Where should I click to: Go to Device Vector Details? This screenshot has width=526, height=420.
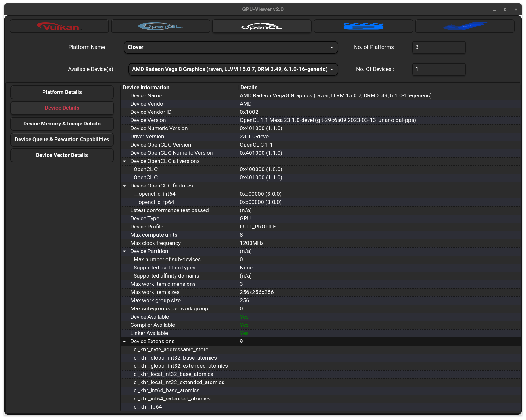[x=62, y=155]
